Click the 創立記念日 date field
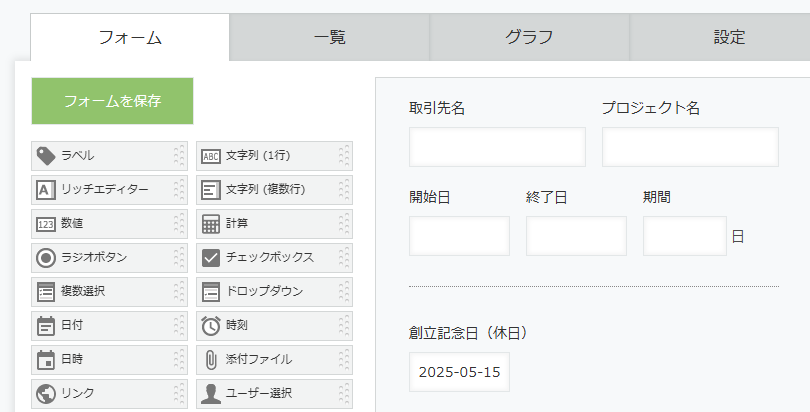This screenshot has width=810, height=412. 459,372
